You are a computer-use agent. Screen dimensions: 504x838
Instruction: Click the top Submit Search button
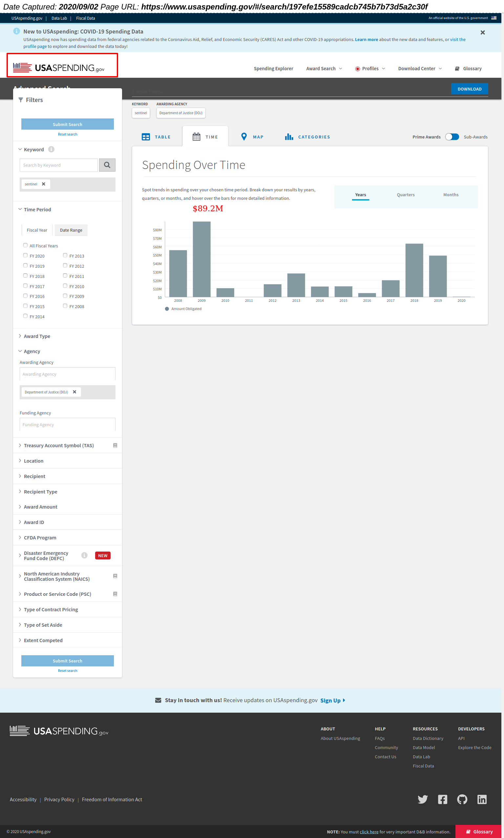click(68, 124)
